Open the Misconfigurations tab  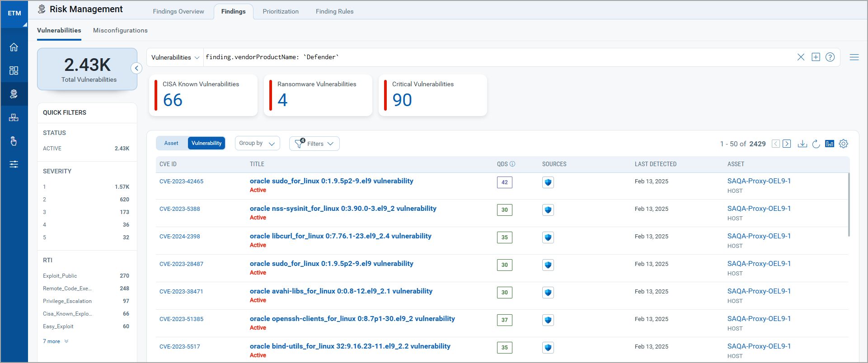click(x=120, y=30)
